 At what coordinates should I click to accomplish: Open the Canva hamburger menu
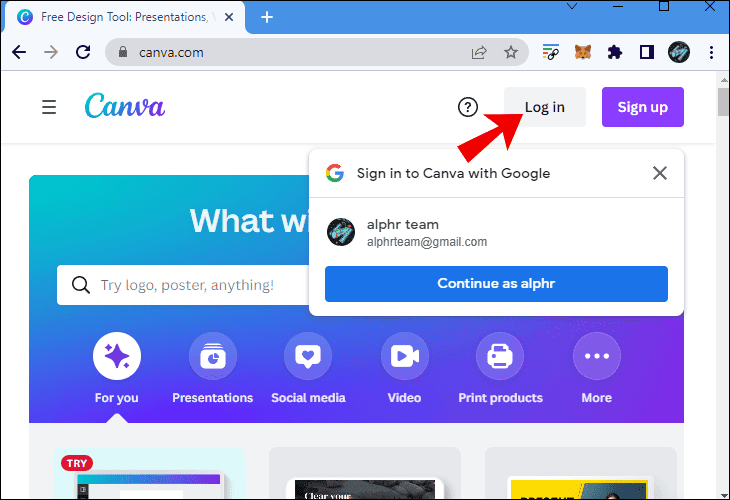pyautogui.click(x=49, y=107)
